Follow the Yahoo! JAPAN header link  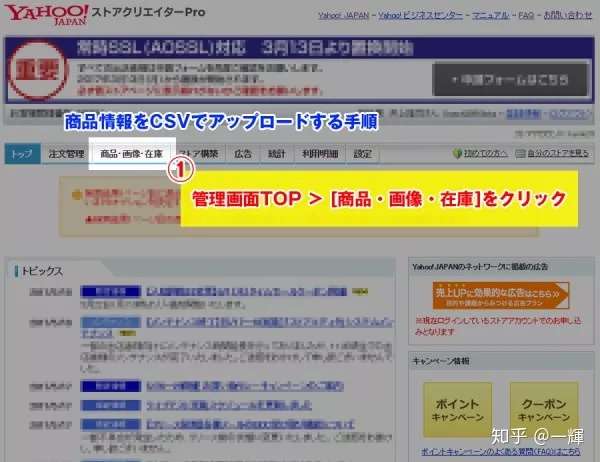tap(343, 15)
